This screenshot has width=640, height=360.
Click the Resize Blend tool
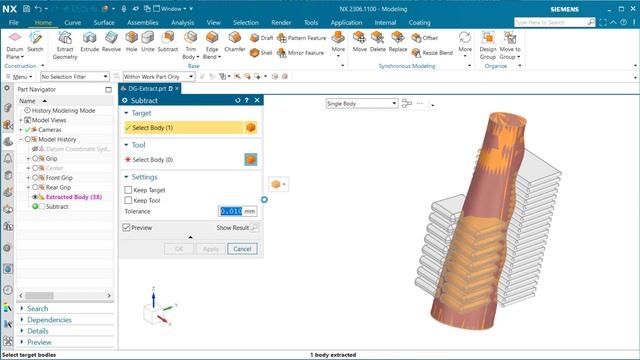pyautogui.click(x=432, y=53)
